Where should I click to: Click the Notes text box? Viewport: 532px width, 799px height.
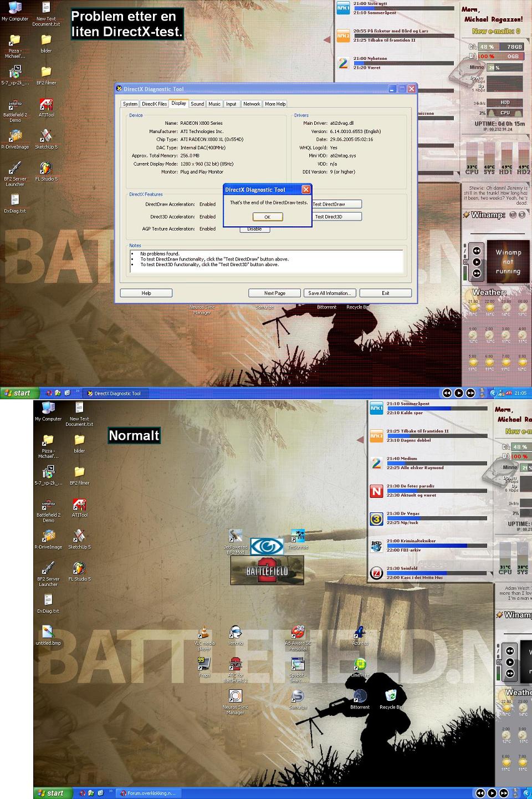(266, 261)
